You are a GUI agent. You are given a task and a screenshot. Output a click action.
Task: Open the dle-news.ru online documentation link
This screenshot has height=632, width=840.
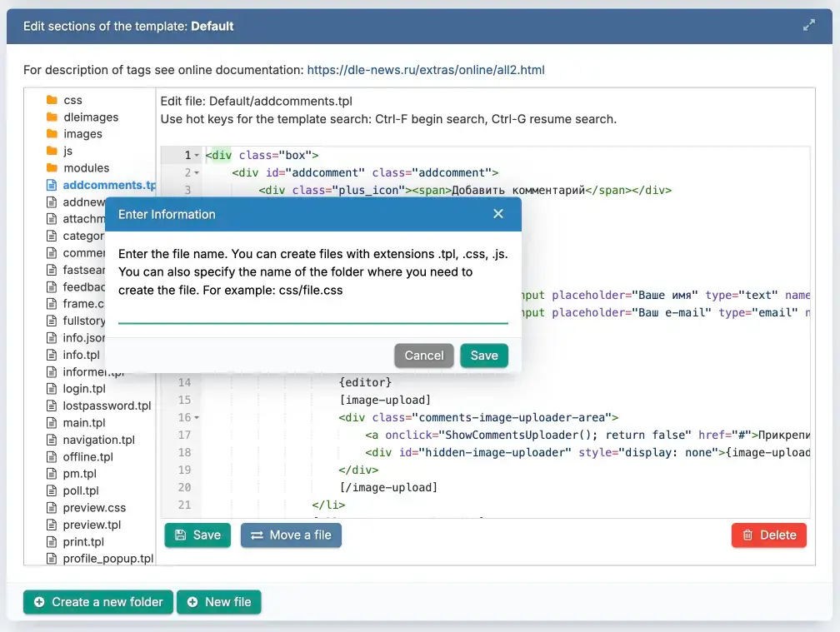(425, 70)
